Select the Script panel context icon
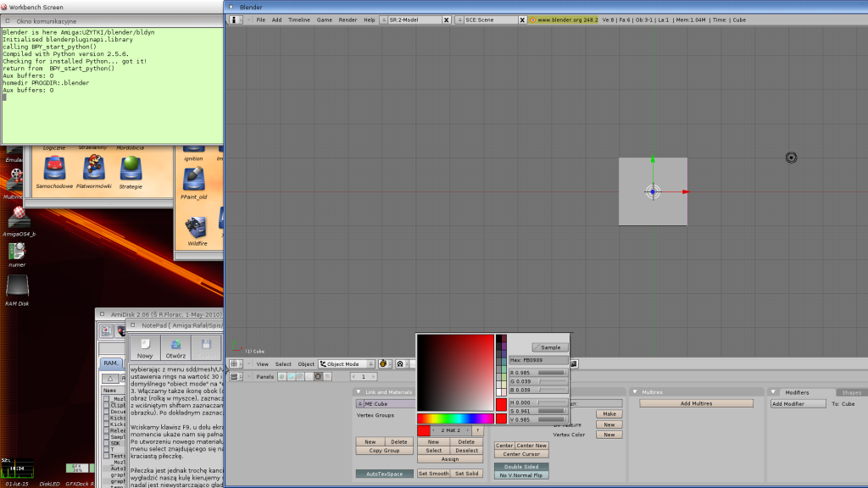 tap(292, 377)
